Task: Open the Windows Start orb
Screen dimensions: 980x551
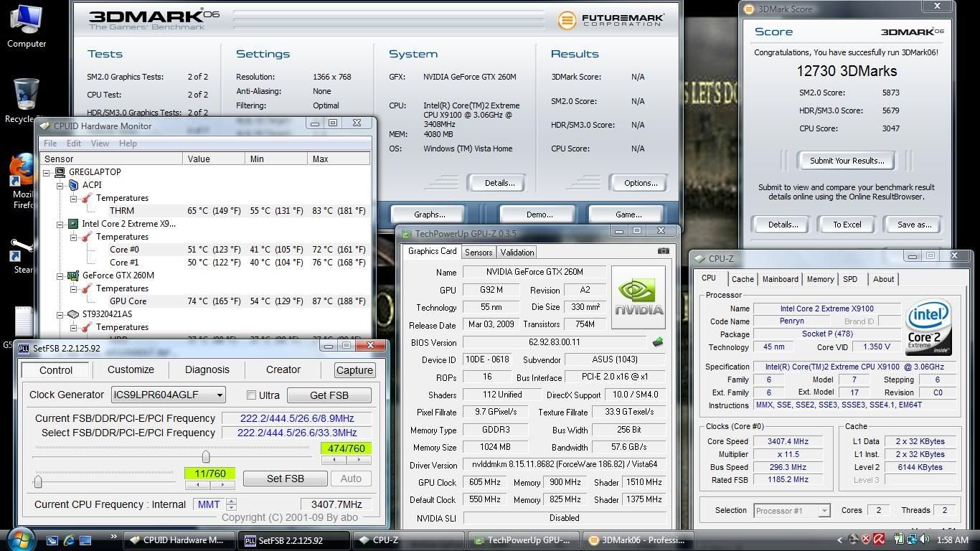Action: pos(20,540)
